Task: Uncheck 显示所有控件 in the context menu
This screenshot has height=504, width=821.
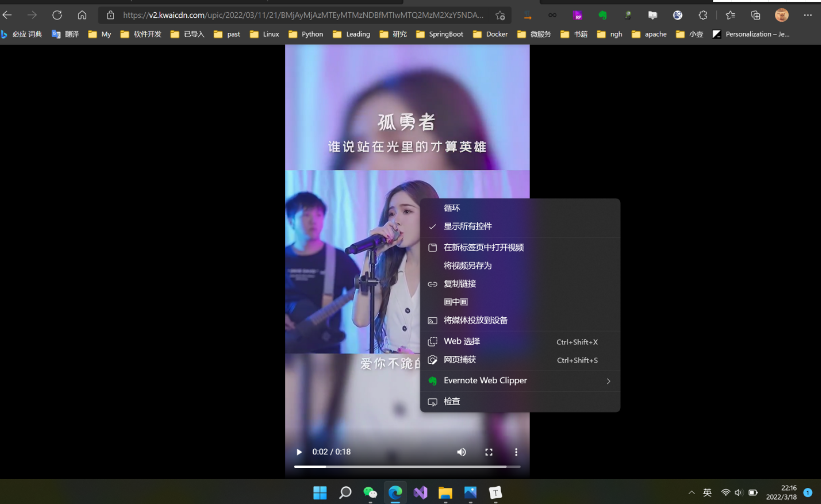Action: [x=467, y=226]
